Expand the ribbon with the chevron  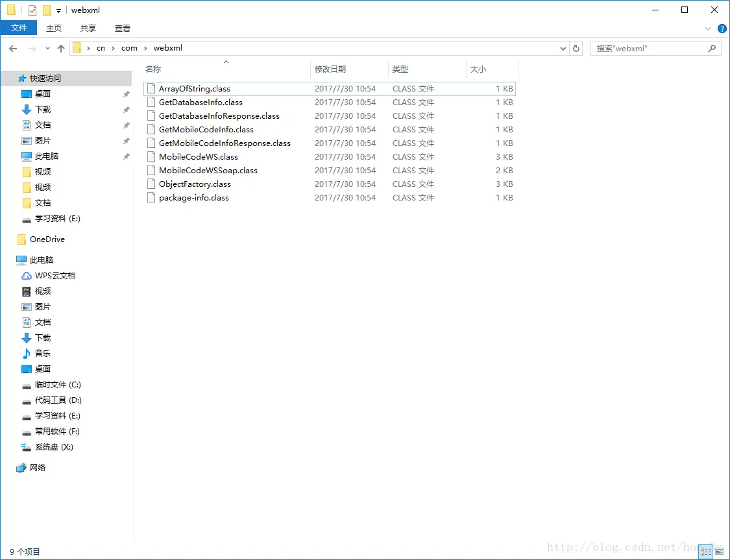pos(708,29)
